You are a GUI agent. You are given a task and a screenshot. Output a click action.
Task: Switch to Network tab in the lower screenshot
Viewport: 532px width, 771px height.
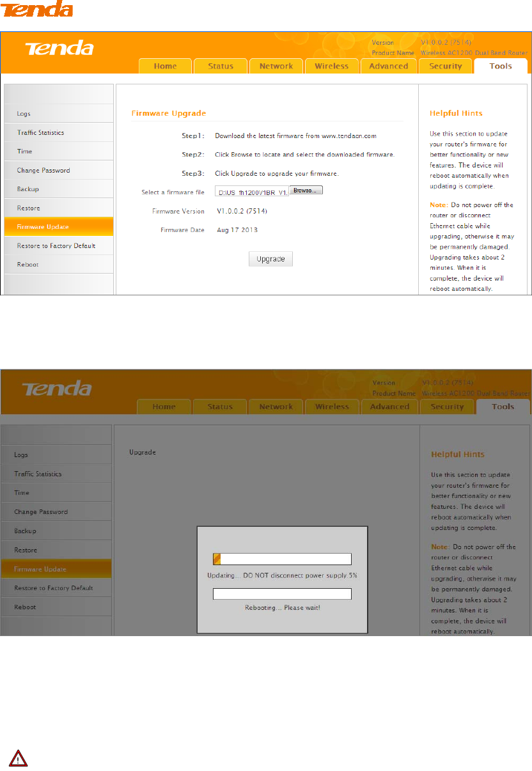click(276, 407)
